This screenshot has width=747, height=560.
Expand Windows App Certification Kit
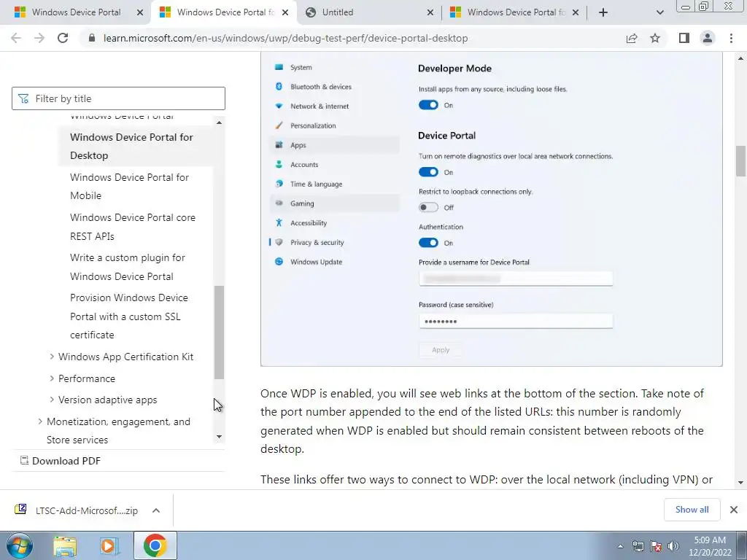(52, 357)
